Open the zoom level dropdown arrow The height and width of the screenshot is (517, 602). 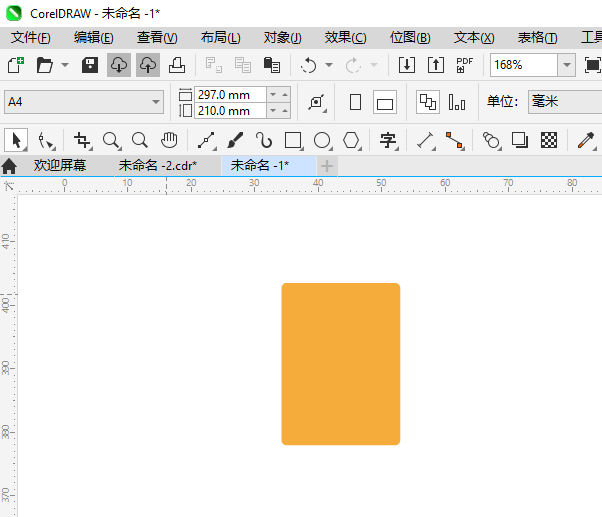click(567, 65)
